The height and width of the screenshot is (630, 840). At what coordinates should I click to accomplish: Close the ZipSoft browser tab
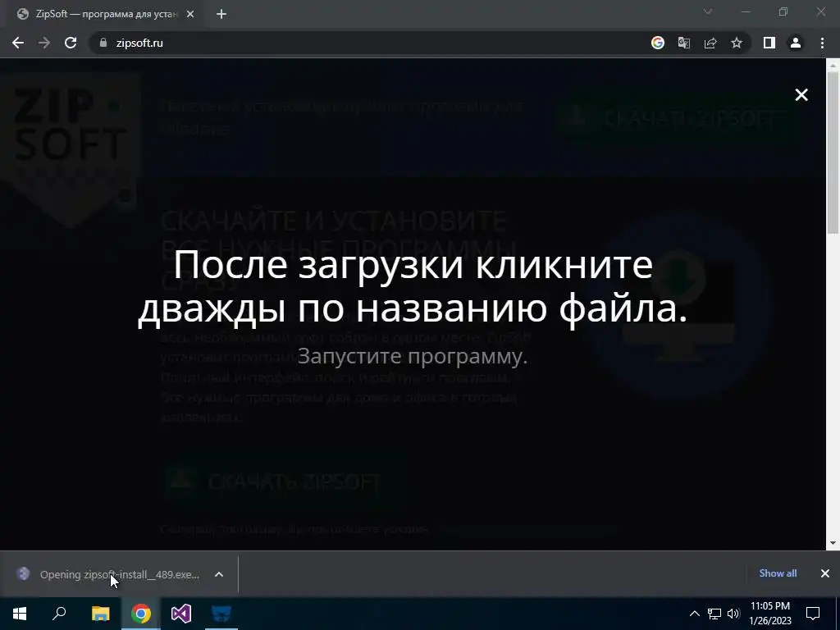pyautogui.click(x=190, y=14)
